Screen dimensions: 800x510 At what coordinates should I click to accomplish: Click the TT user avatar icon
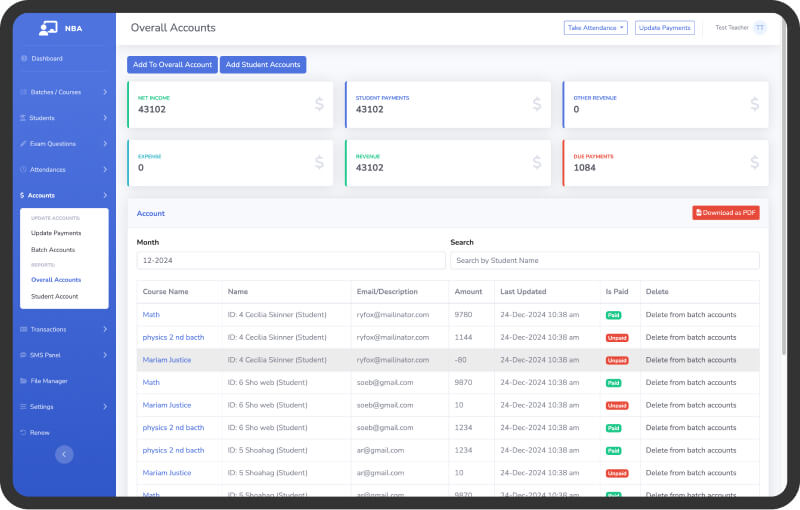[760, 28]
